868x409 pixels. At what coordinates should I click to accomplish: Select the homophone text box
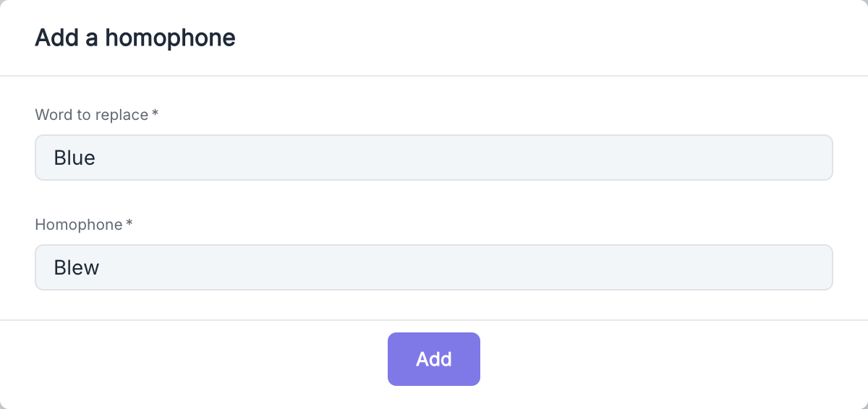(433, 267)
